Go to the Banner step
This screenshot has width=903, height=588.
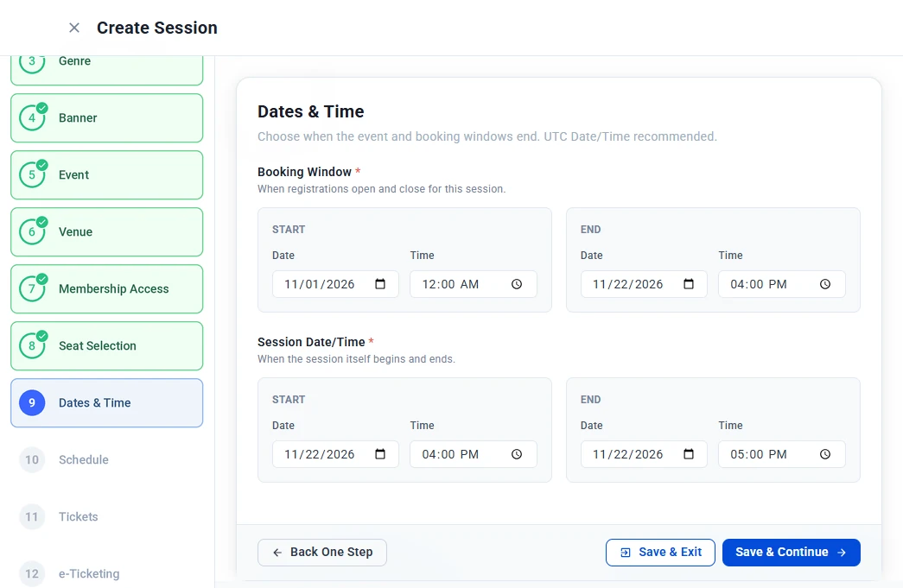click(x=106, y=118)
